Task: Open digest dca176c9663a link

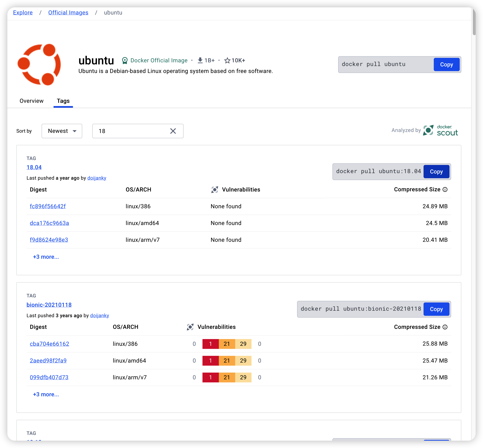Action: [x=49, y=223]
